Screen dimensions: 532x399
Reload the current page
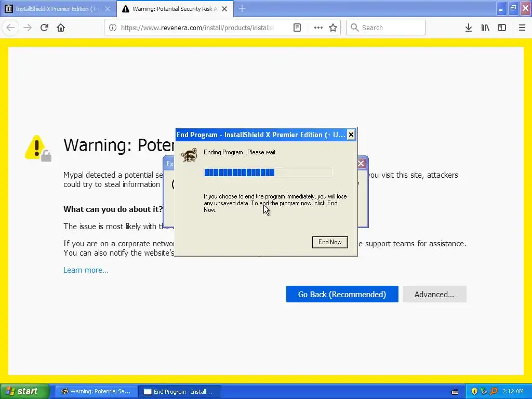coord(45,28)
